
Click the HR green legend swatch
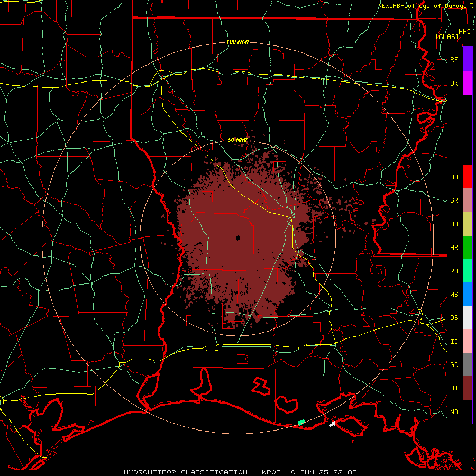(467, 247)
